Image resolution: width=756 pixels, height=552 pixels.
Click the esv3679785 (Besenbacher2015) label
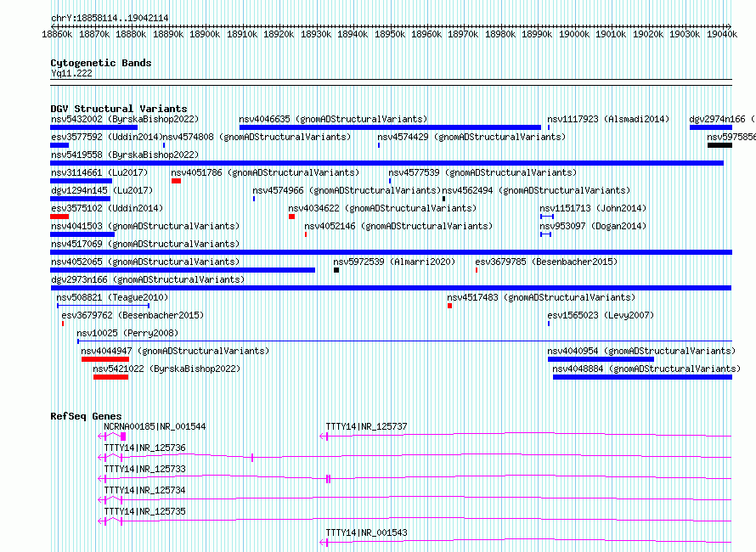546,262
